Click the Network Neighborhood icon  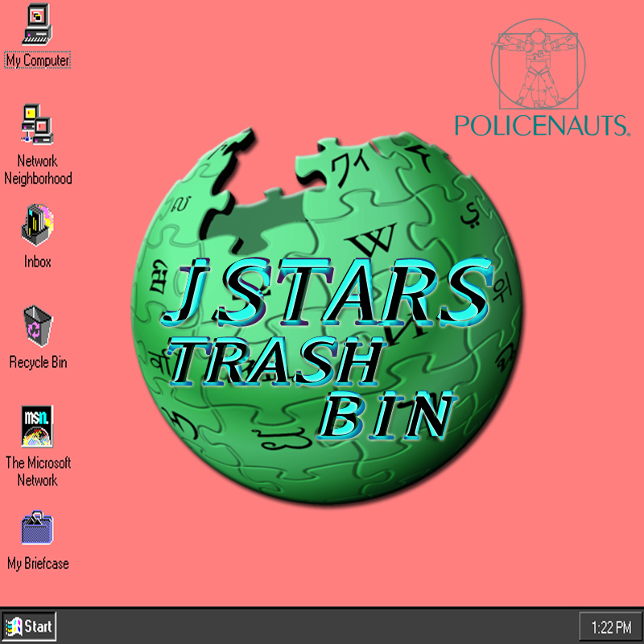click(38, 125)
